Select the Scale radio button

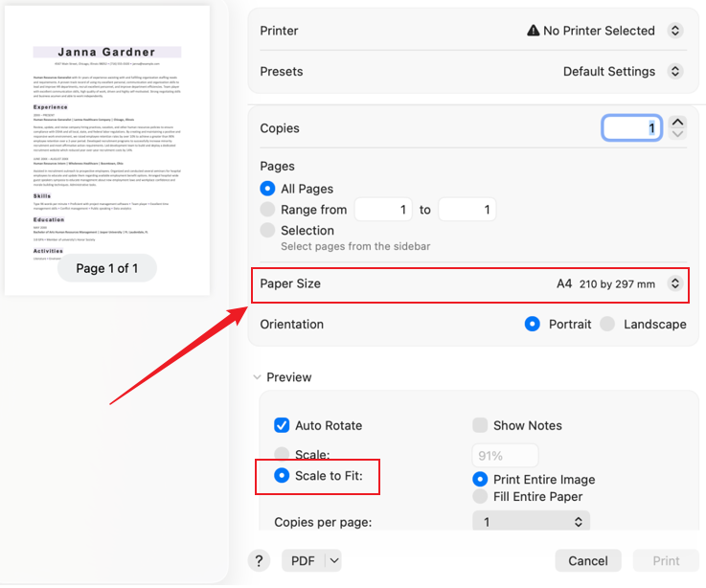tap(282, 453)
